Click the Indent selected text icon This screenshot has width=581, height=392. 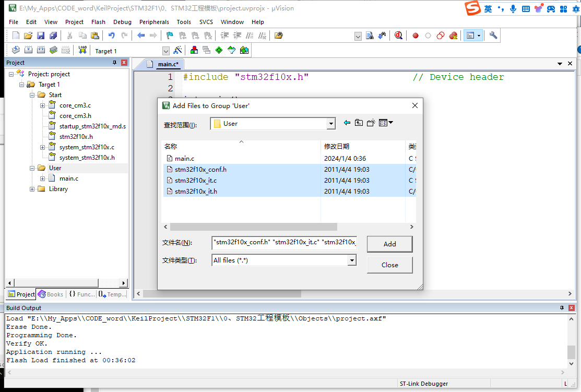(224, 35)
